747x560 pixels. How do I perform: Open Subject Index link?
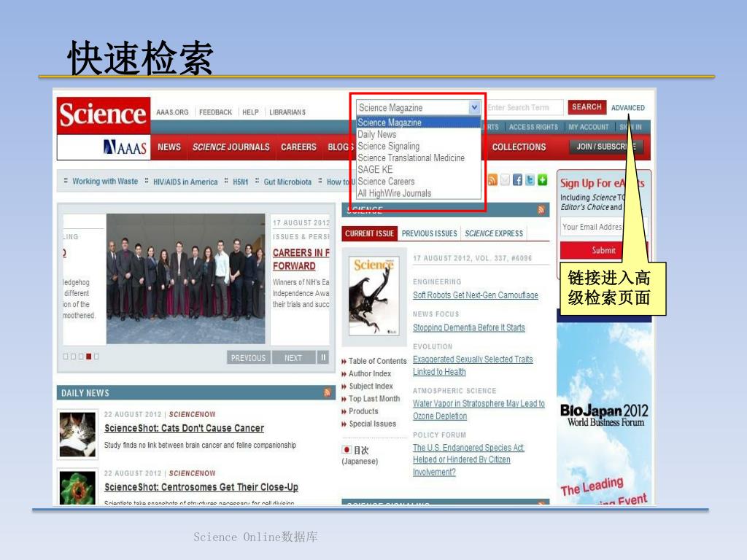(371, 386)
